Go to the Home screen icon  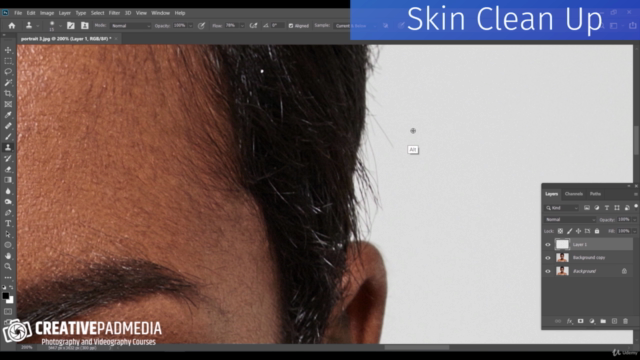click(x=12, y=26)
